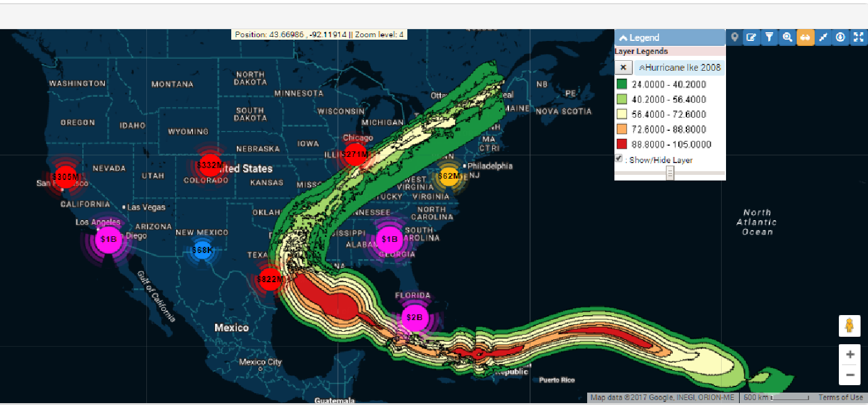Uncheck the Show/Hide Layer checkbox
The image size is (868, 405).
[x=619, y=159]
